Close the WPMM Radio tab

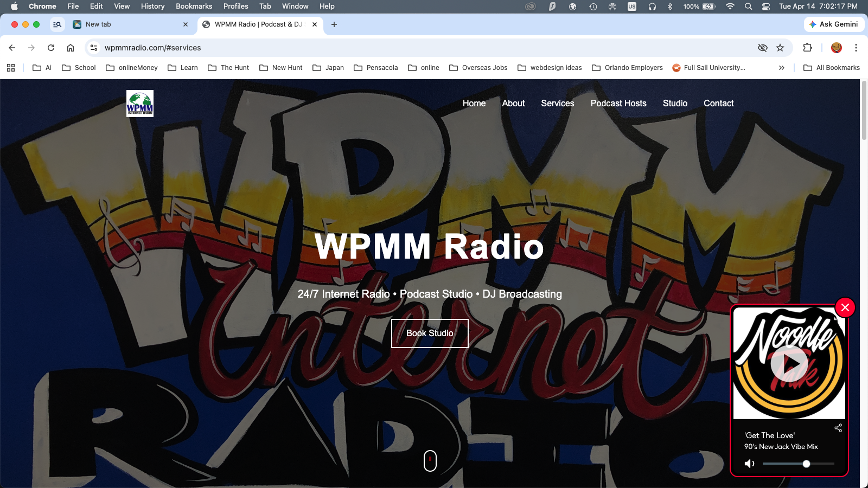tap(315, 24)
